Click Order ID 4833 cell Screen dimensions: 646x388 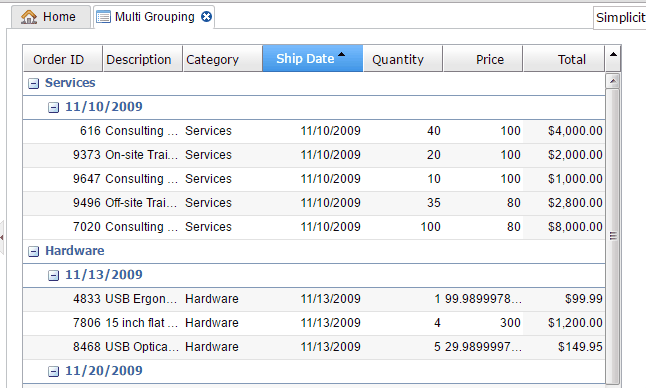[62, 299]
